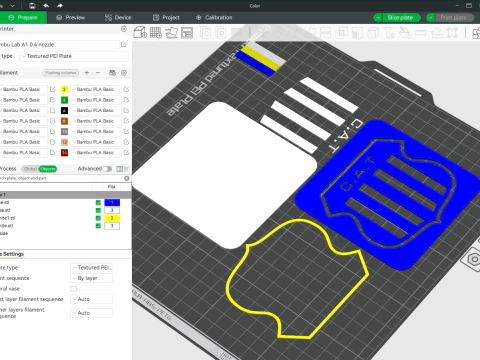Image resolution: width=480 pixels, height=360 pixels.
Task: Click the hexagon icon at viewport edge
Action: [474, 259]
